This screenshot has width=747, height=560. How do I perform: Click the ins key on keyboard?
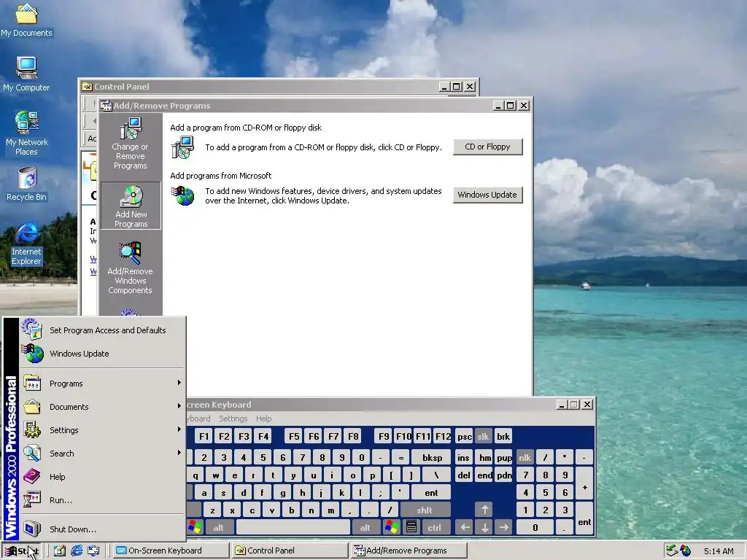[463, 458]
